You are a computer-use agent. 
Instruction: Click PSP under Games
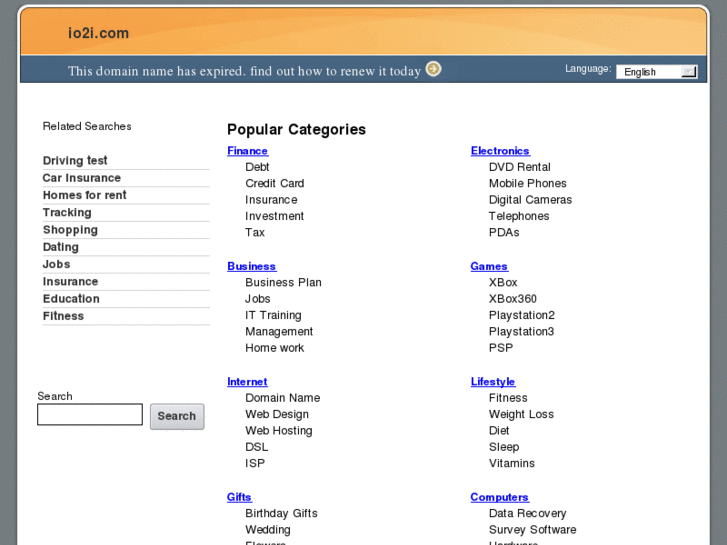501,348
